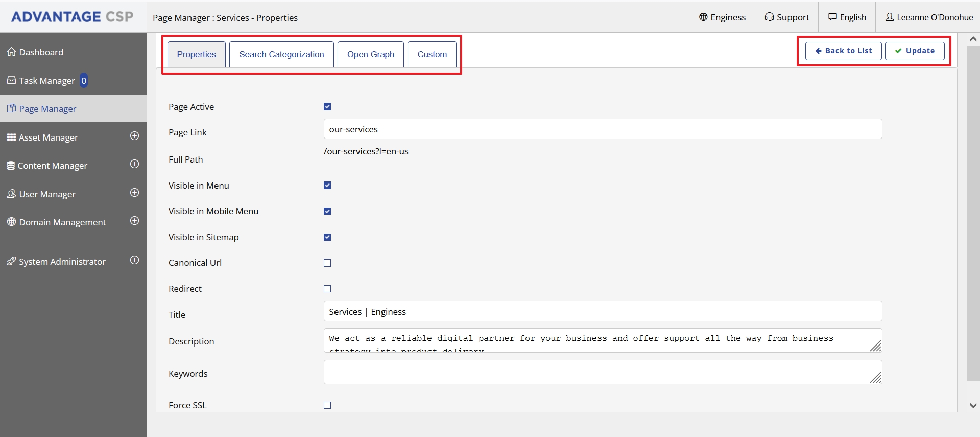Viewport: 980px width, 437px height.
Task: Click the Asset Manager grid icon
Action: 11,137
